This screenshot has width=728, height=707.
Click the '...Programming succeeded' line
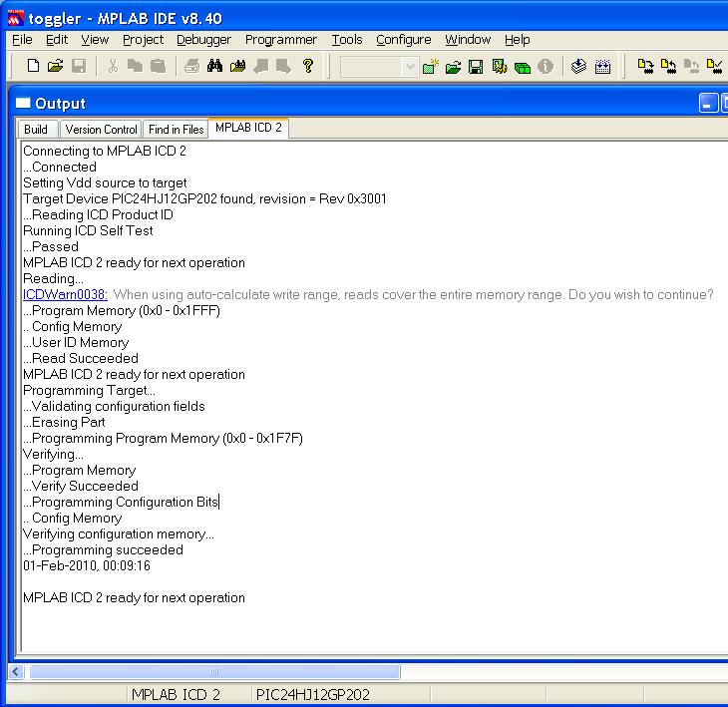coord(103,549)
